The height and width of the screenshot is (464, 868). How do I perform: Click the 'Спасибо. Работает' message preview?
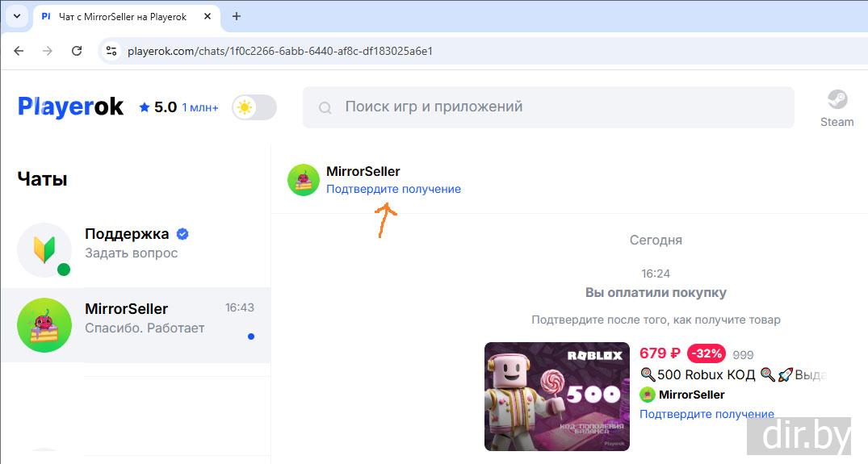coord(145,328)
